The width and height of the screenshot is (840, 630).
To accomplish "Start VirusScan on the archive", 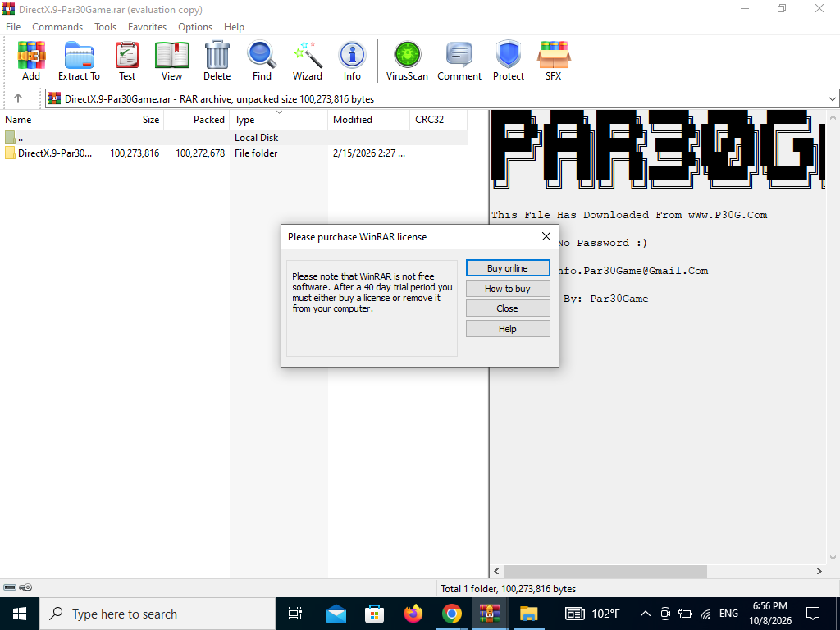I will point(407,61).
